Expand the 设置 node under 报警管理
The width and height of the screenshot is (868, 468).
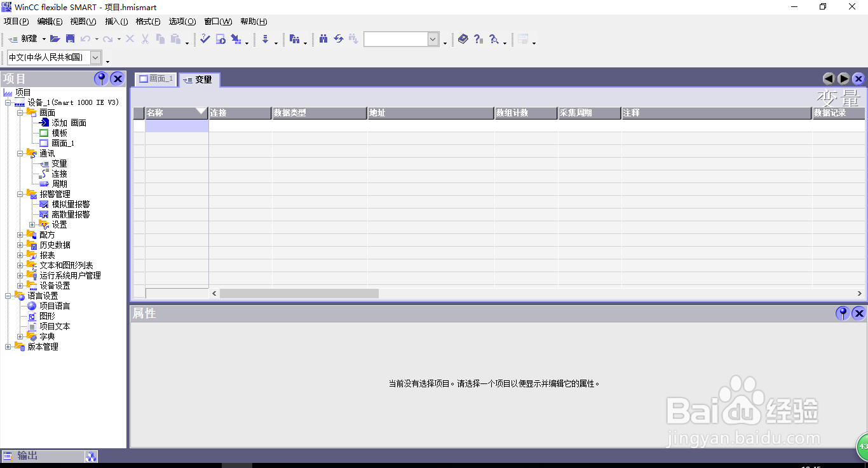(x=32, y=224)
